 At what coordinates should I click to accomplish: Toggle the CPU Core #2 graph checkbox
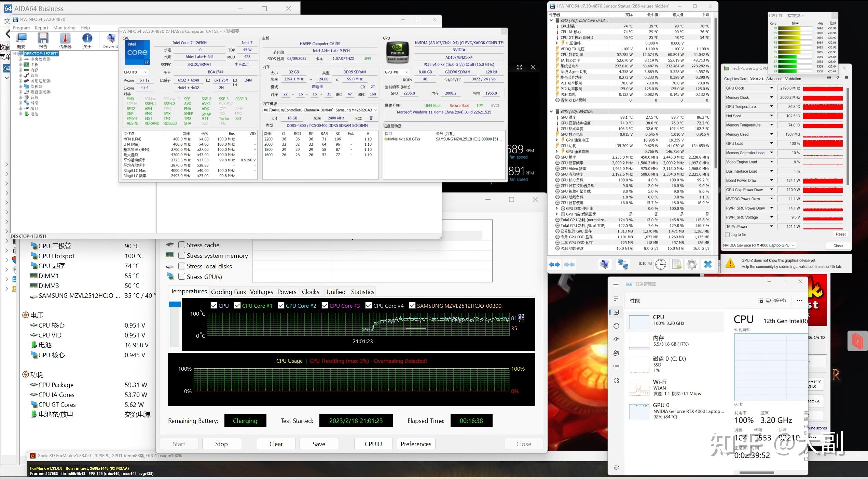pyautogui.click(x=281, y=305)
